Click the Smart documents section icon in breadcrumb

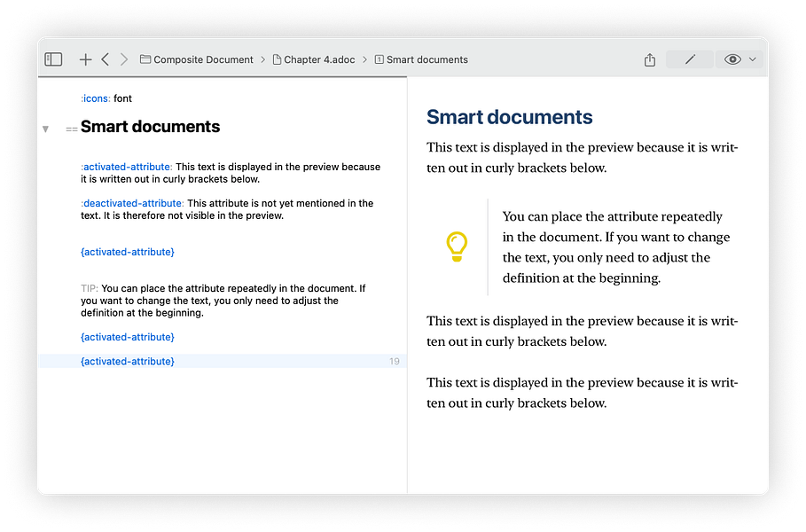pyautogui.click(x=380, y=59)
